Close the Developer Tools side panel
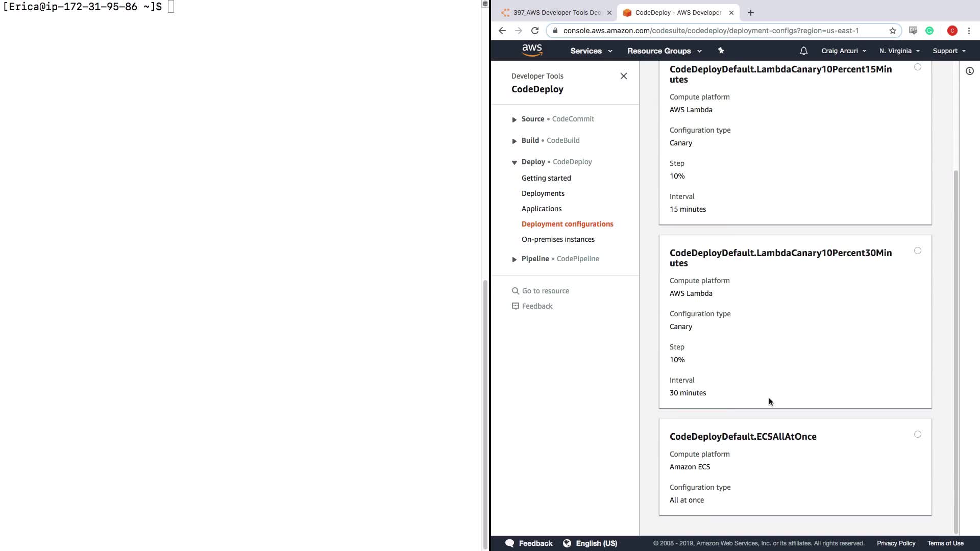This screenshot has width=980, height=551. tap(623, 76)
